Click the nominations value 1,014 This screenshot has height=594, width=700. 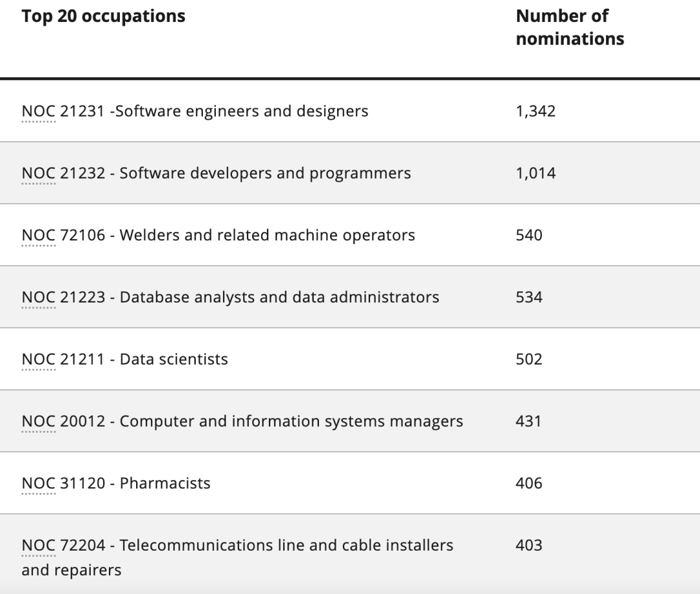(x=536, y=174)
